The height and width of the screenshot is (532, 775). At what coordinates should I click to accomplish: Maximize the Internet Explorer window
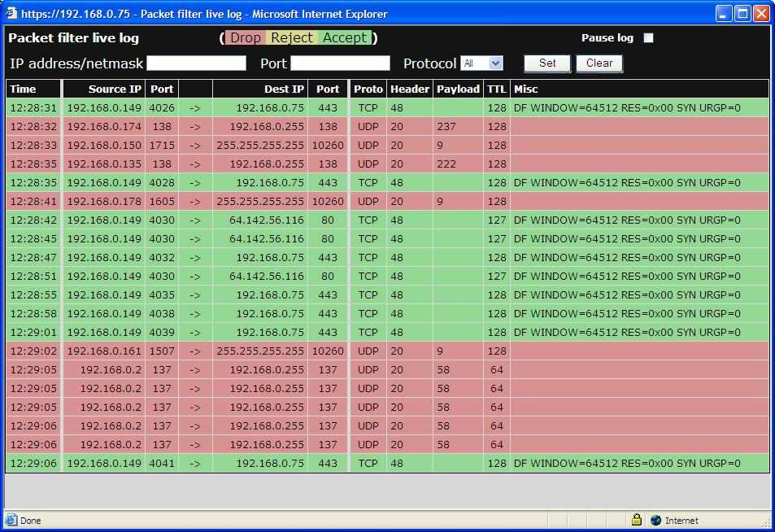coord(742,14)
